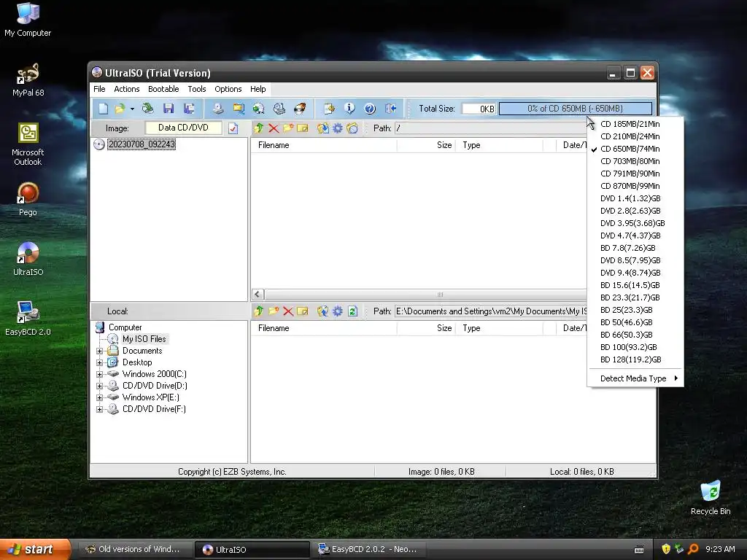The image size is (747, 560).
Task: Open the dropdown arrow next to the Open icon
Action: point(132,109)
